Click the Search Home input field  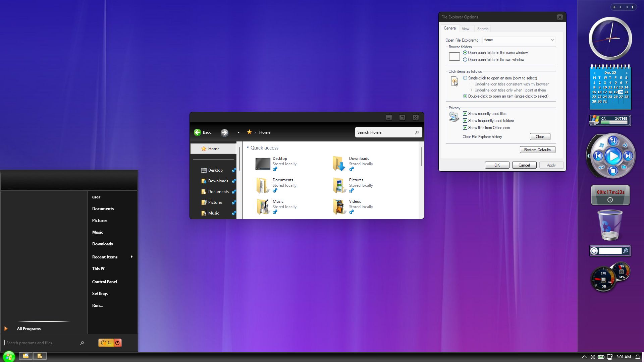point(384,132)
